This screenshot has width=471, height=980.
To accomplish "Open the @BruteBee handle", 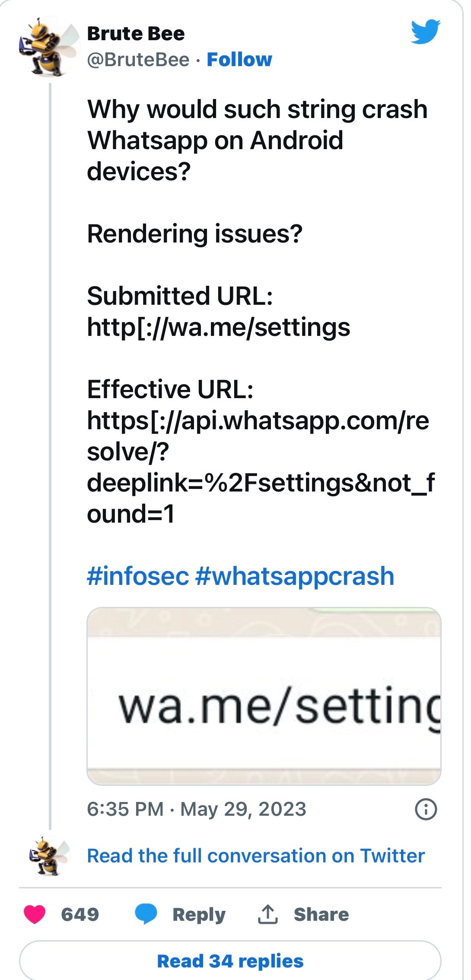I will point(138,60).
